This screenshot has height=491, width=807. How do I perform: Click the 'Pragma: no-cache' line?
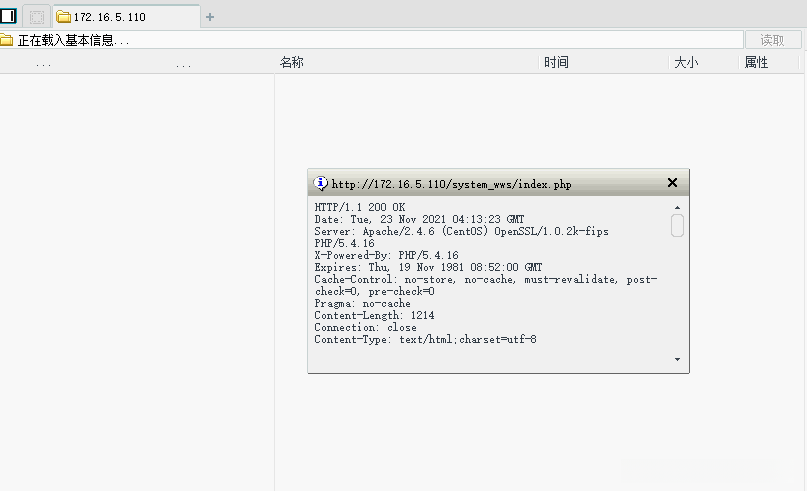362,304
